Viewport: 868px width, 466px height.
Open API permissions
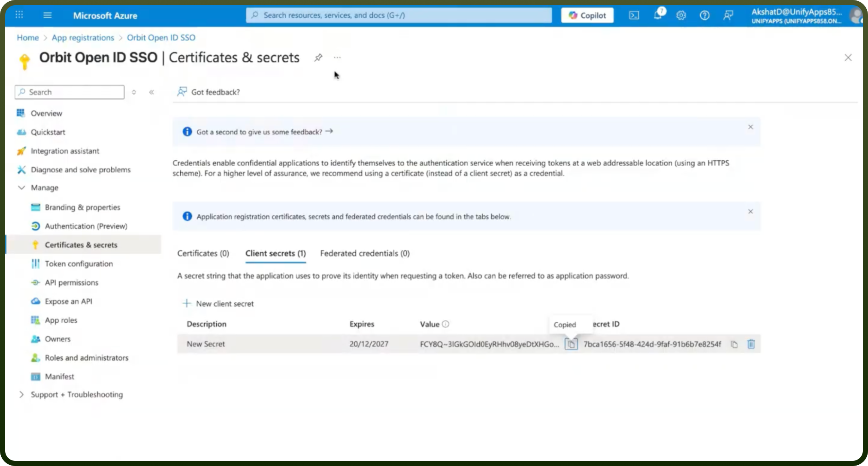[x=71, y=283]
